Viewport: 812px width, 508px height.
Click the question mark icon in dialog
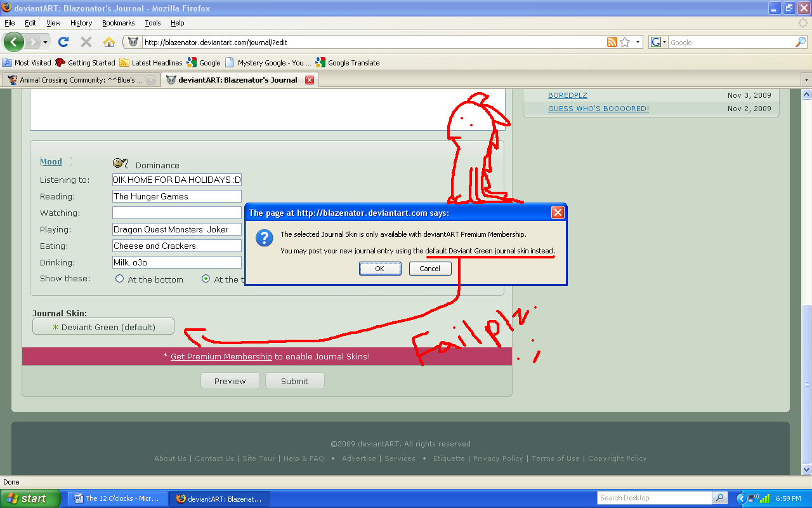point(264,238)
